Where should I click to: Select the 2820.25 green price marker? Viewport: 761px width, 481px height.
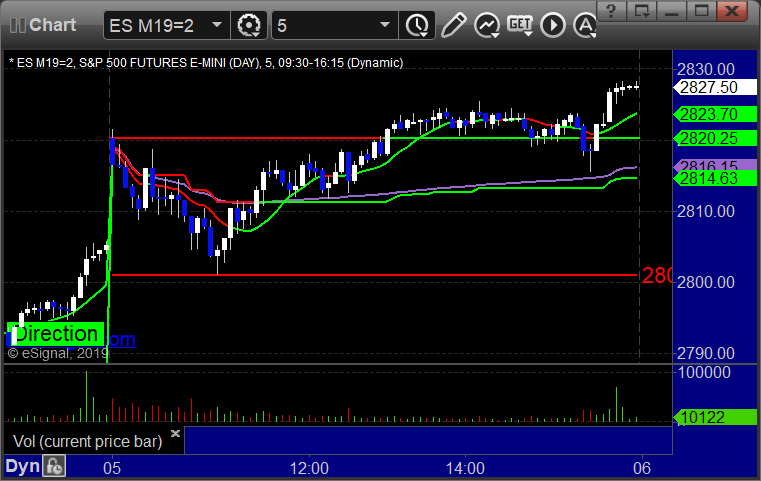pyautogui.click(x=715, y=138)
